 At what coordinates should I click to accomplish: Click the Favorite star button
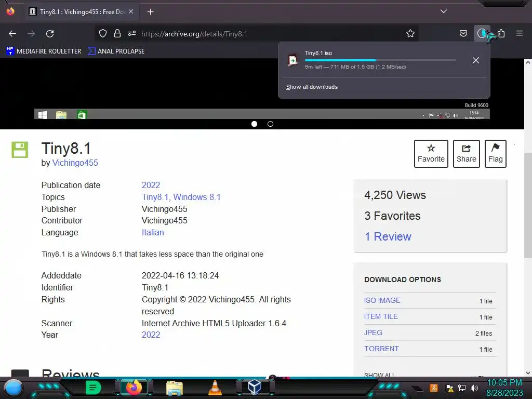point(431,154)
